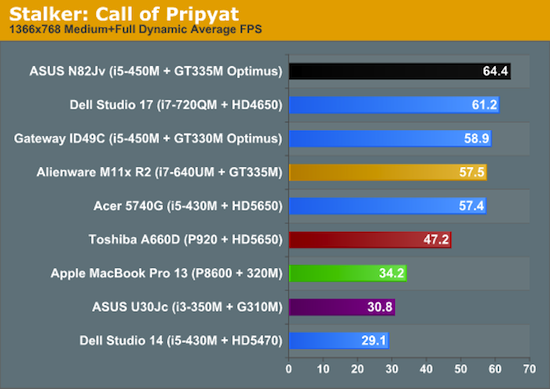This screenshot has width=550, height=389.
Task: Click the 1366x768 Medium+Full Dynamic subtitle
Action: click(135, 29)
